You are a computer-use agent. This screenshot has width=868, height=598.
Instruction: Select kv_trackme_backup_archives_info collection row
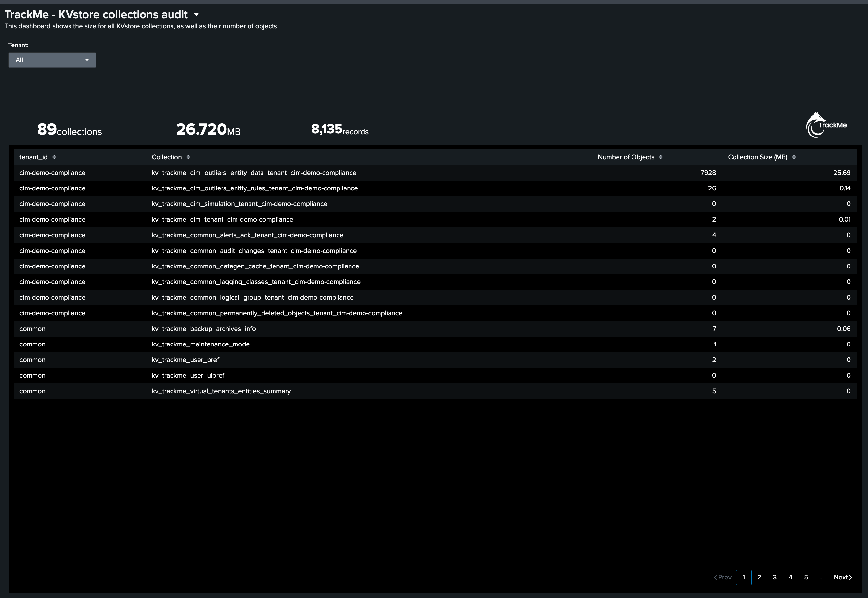[x=204, y=329]
